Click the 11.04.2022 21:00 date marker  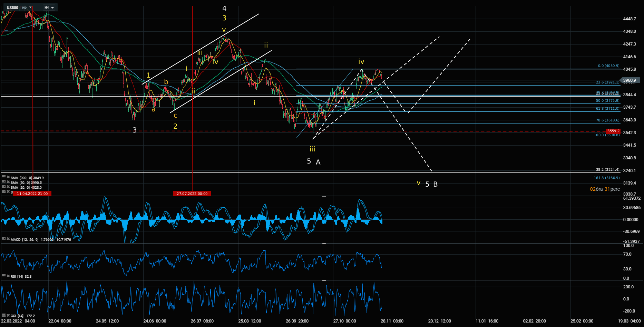(x=32, y=194)
